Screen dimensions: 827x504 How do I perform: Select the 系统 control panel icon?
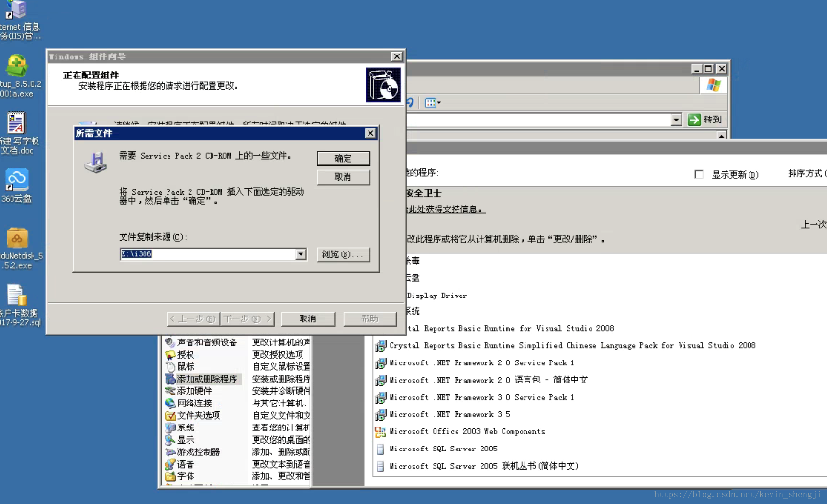pos(180,427)
